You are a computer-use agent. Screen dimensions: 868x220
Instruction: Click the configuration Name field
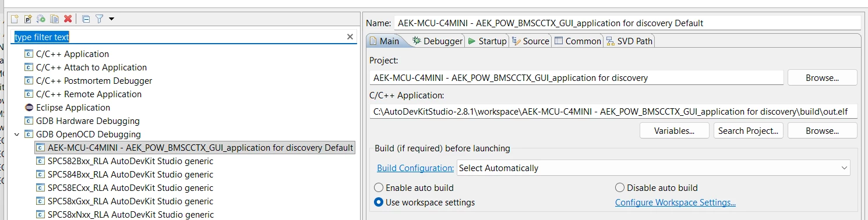[x=627, y=23]
